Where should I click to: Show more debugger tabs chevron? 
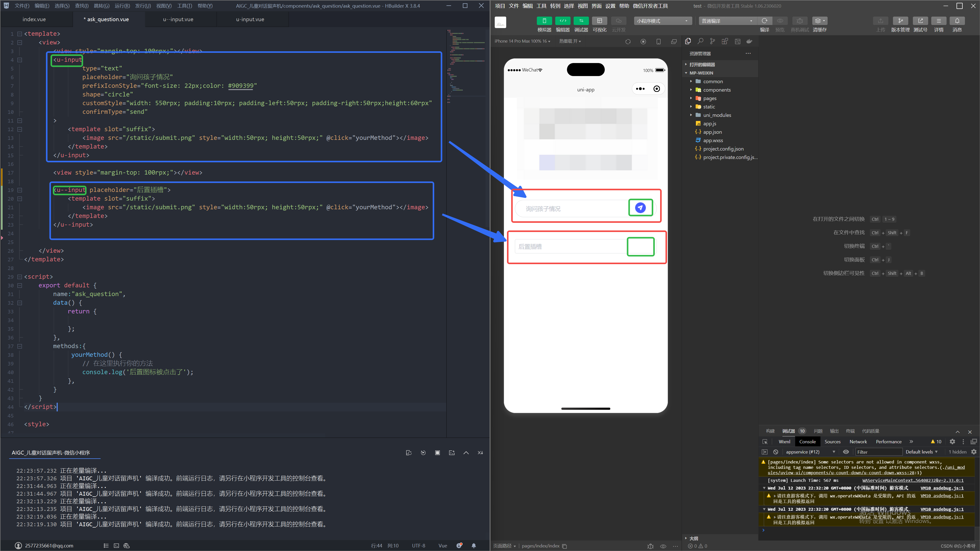911,442
